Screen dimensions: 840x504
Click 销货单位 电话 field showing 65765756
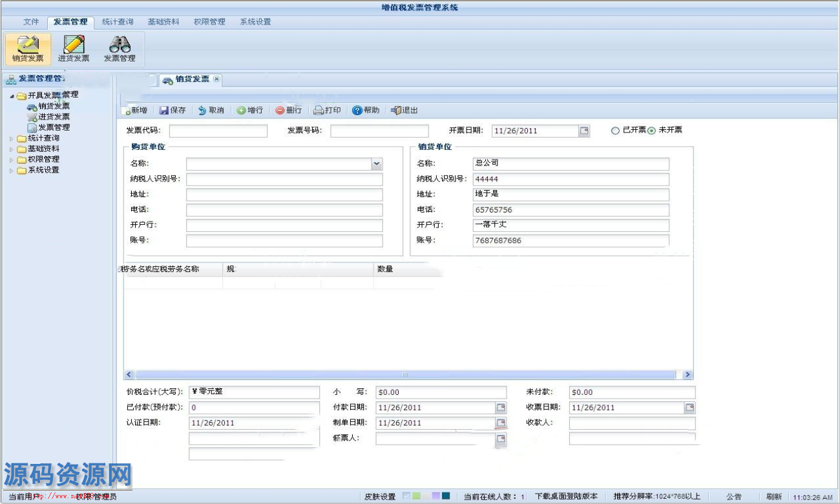click(x=571, y=211)
